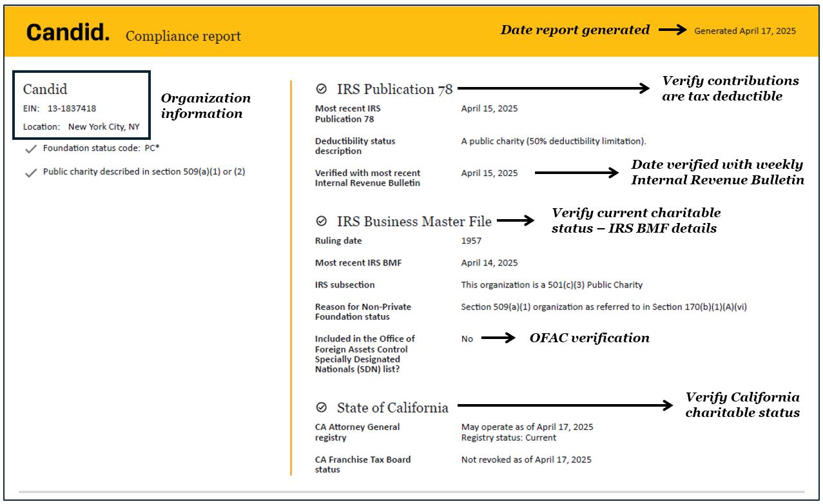The width and height of the screenshot is (823, 504).
Task: Click the 'IRS Publication 78' section heading
Action: 394,89
